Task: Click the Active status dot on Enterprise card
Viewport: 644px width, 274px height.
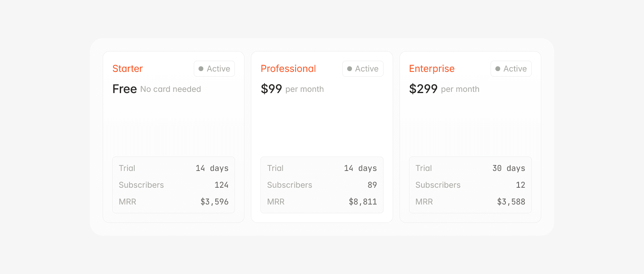Action: point(498,68)
